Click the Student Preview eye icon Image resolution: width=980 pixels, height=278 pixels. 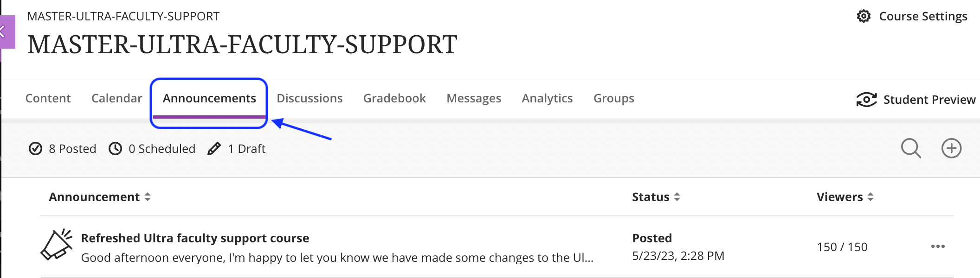tap(866, 100)
